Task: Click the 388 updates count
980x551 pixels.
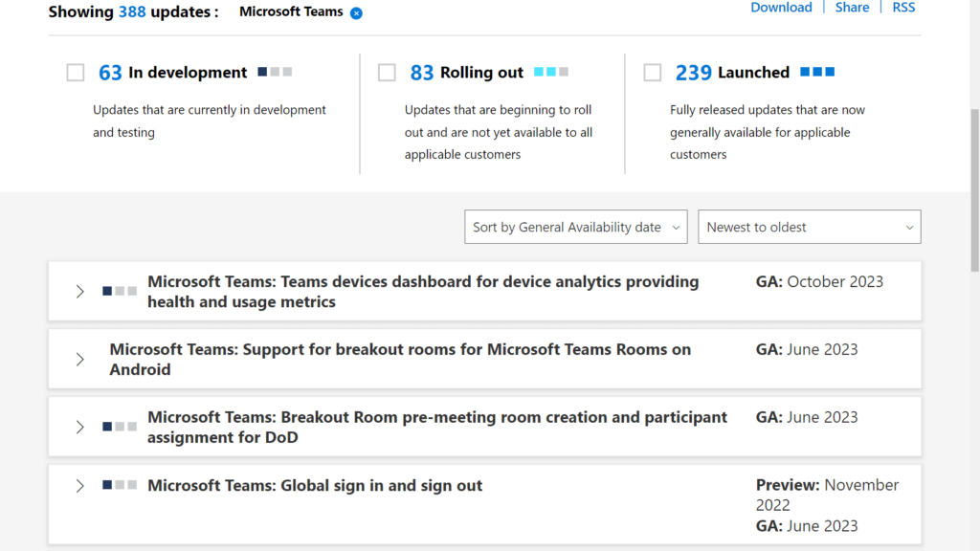Action: (132, 11)
